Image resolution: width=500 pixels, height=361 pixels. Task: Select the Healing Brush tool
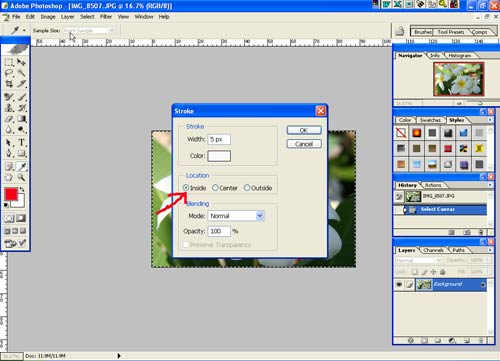coord(9,97)
